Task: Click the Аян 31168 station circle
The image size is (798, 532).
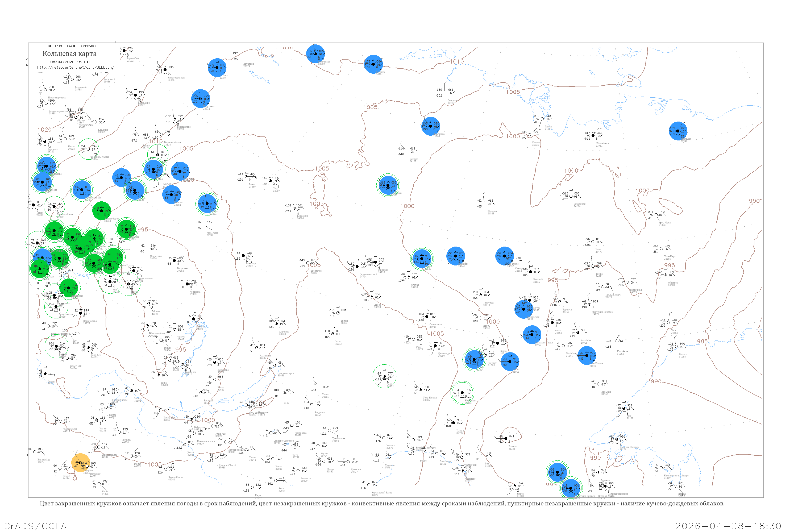Action: (x=624, y=409)
